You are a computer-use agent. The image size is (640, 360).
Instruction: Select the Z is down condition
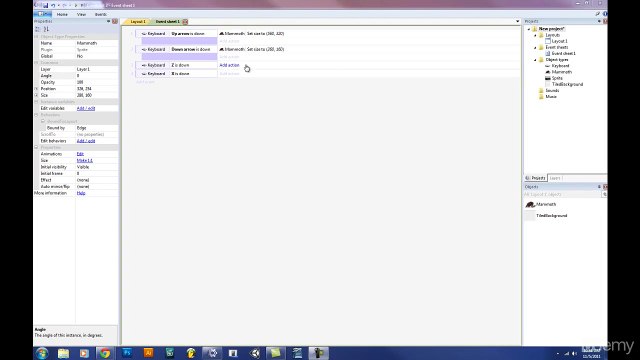pos(180,65)
